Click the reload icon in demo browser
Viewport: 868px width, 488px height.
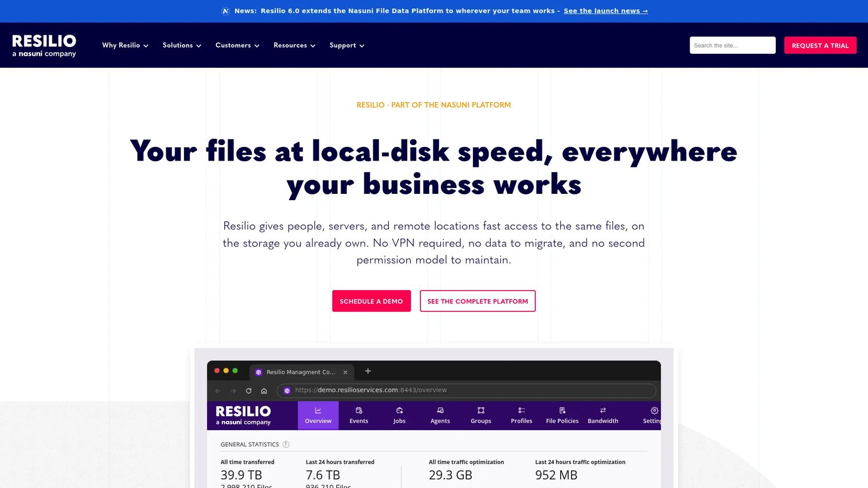(249, 391)
